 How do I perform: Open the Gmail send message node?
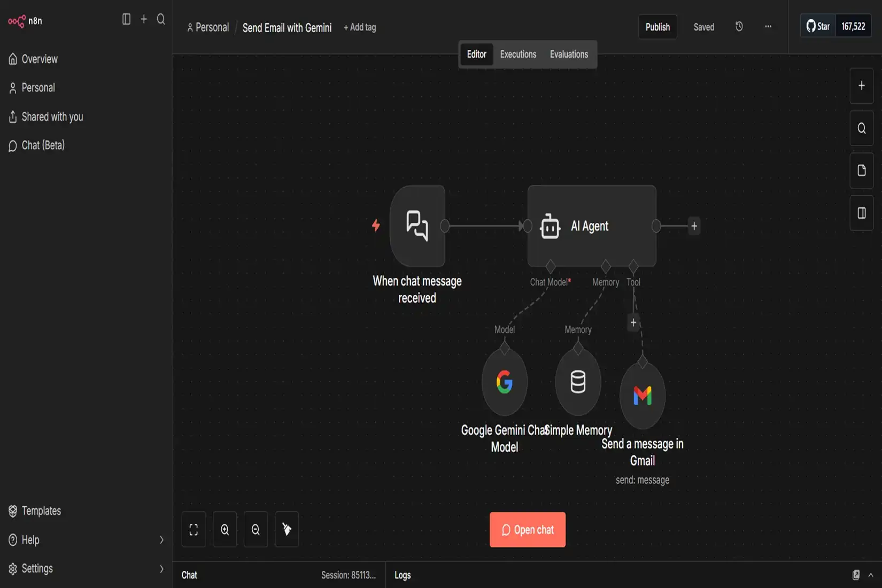[642, 396]
